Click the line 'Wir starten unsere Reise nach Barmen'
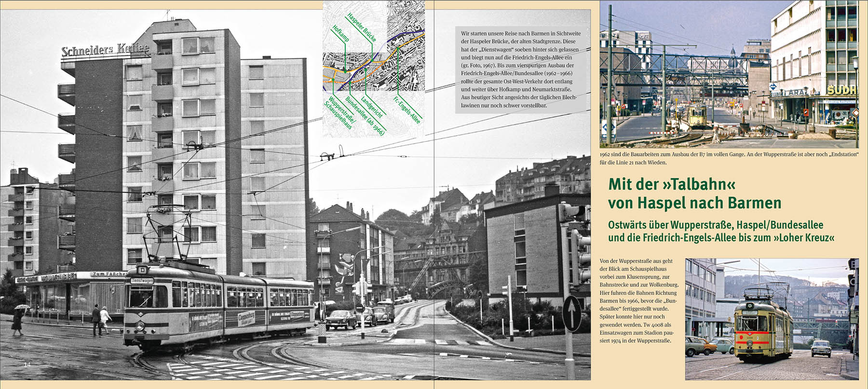The height and width of the screenshot is (389, 868). pos(520,33)
